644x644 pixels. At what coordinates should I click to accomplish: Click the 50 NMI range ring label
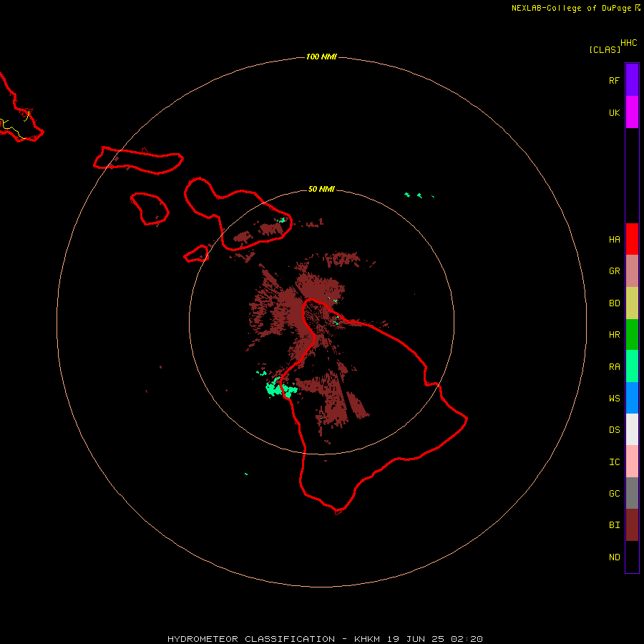pyautogui.click(x=321, y=189)
